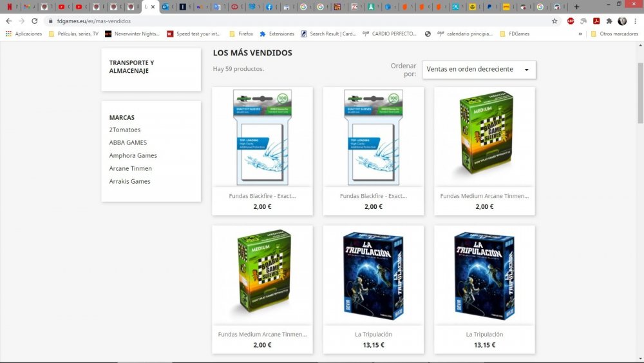The height and width of the screenshot is (363, 644).
Task: Click the 'Hay 59 productos.' text
Action: tap(238, 69)
